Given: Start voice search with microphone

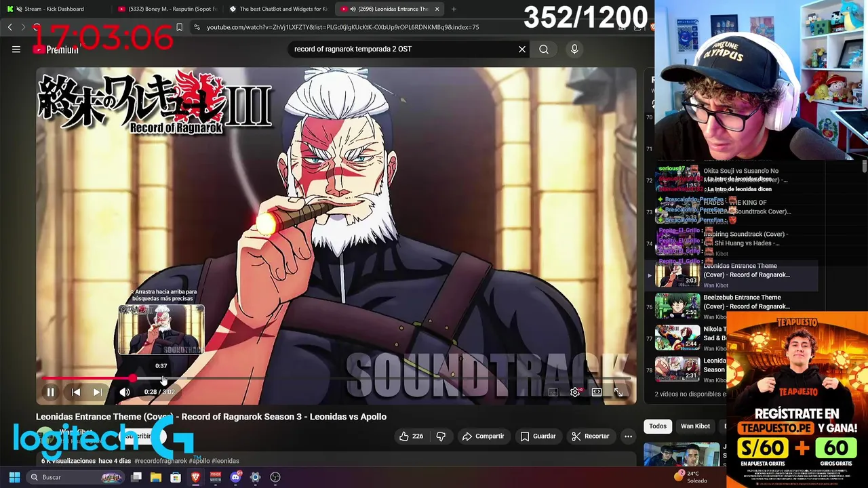Looking at the screenshot, I should [574, 49].
